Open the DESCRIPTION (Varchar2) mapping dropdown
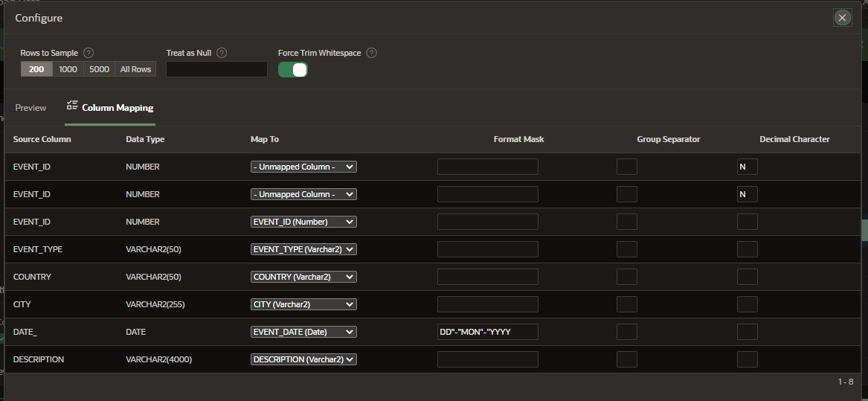Viewport: 868px width, 401px height. click(x=303, y=359)
